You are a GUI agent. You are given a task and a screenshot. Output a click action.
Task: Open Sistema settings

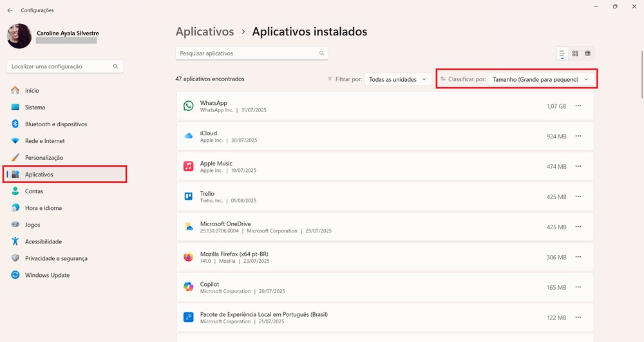point(64,107)
